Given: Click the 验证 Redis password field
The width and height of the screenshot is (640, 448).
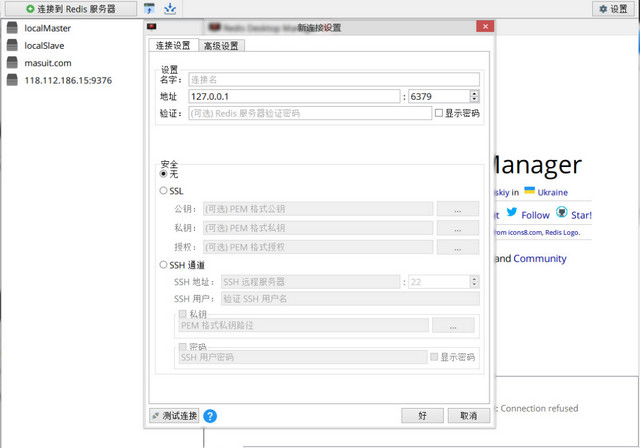Looking at the screenshot, I should 310,113.
